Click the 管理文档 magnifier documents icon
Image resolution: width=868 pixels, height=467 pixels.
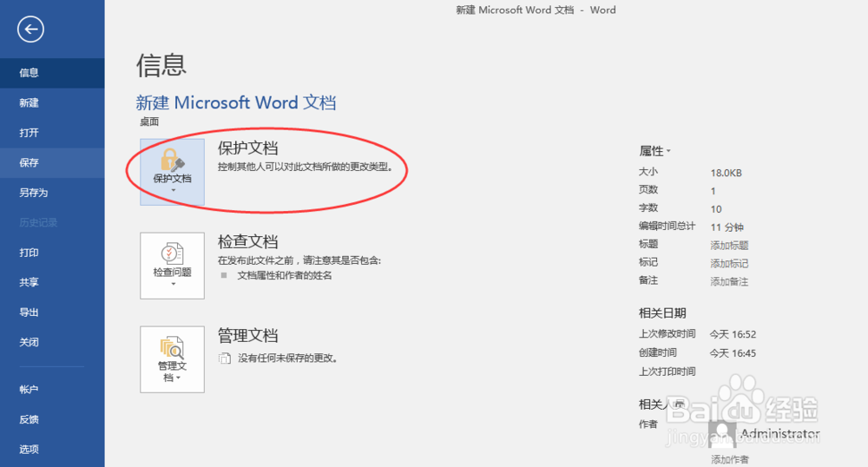click(x=172, y=347)
